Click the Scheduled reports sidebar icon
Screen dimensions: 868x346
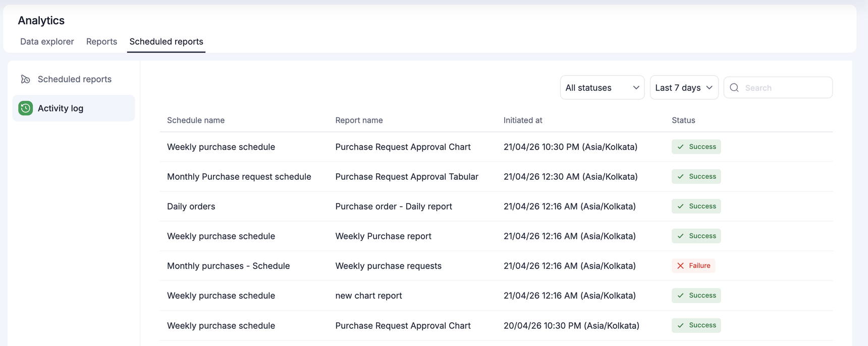(25, 79)
